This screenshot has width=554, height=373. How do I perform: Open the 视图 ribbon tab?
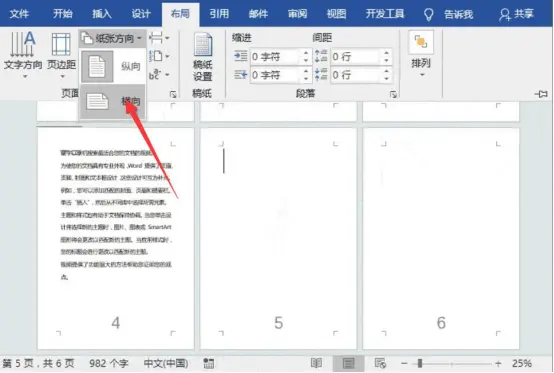point(336,14)
